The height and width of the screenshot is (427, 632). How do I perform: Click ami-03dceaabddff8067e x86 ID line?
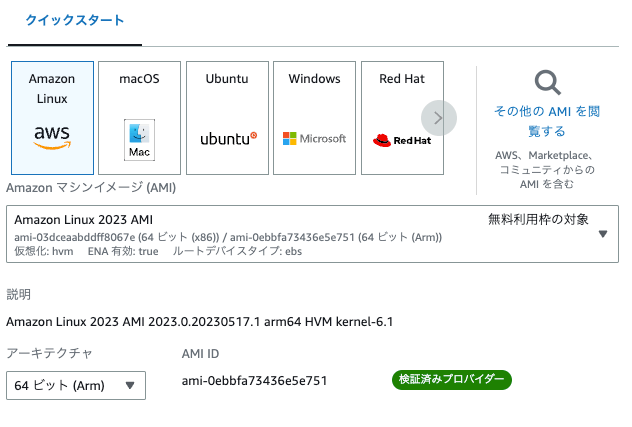tap(228, 237)
